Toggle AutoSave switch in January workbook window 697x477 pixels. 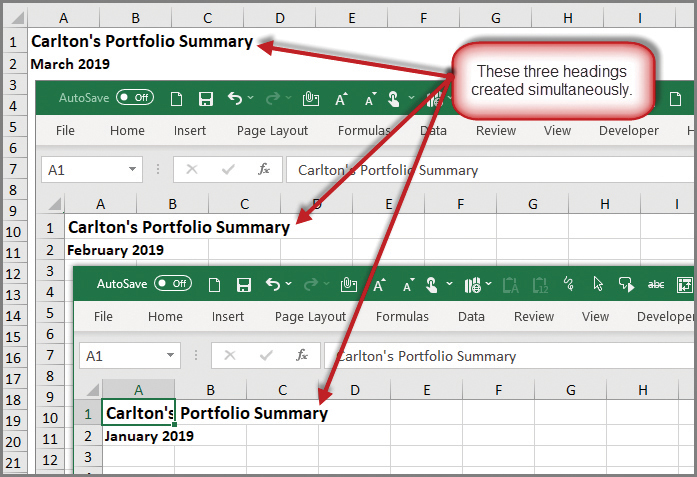click(x=173, y=284)
